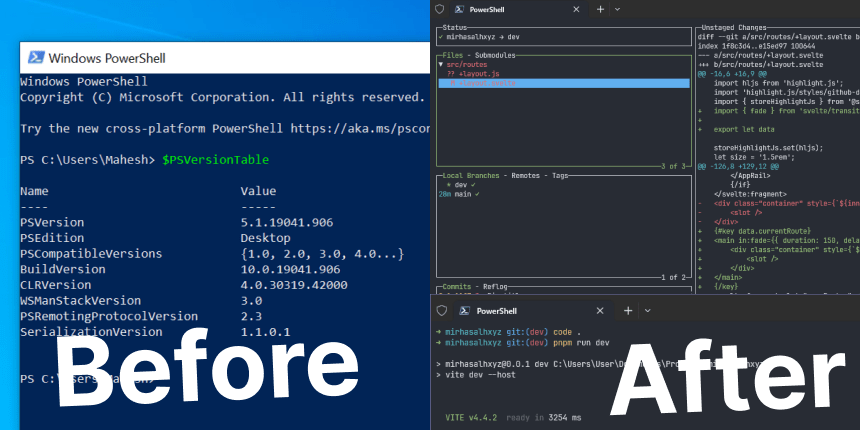860x430 pixels.
Task: Click the 'storeHighlightJs.set(hljs);' line
Action: (768, 148)
